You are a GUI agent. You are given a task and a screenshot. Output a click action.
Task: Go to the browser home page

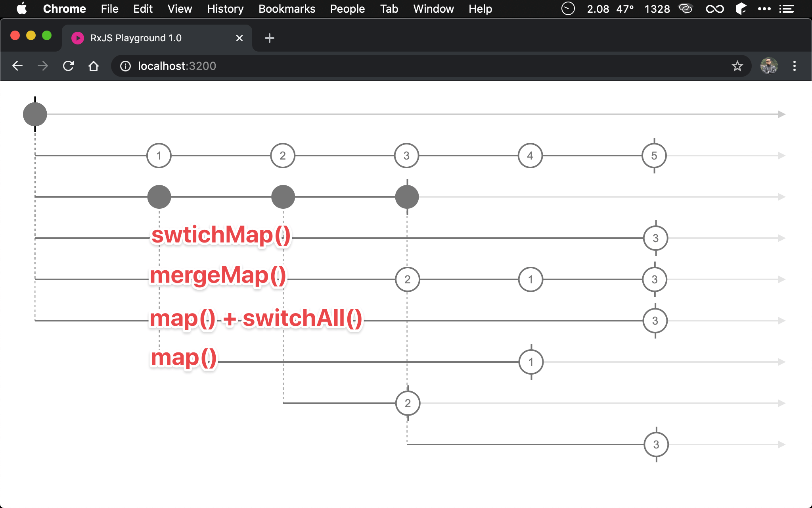(x=94, y=66)
